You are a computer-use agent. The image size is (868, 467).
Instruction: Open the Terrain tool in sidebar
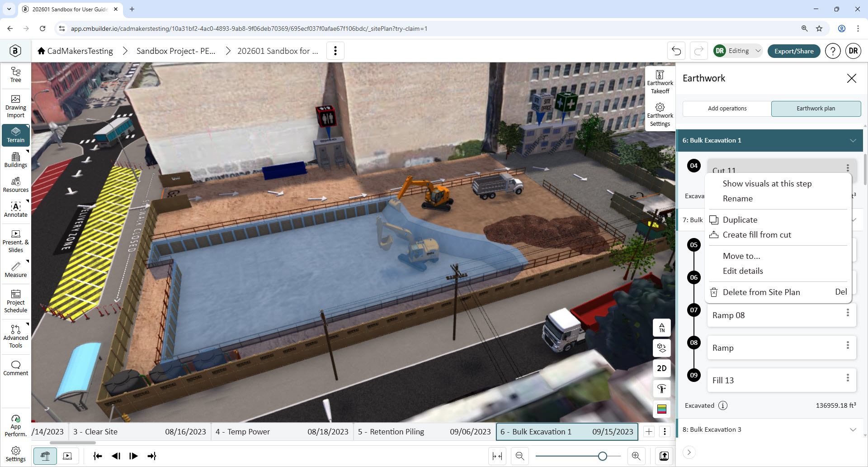15,135
